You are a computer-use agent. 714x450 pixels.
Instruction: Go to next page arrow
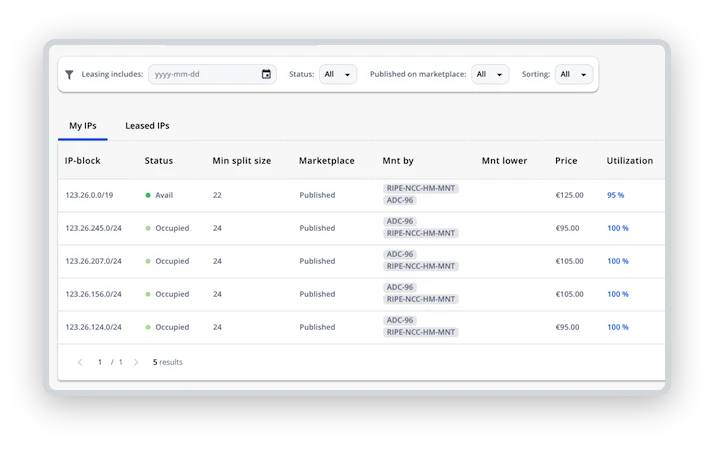136,362
